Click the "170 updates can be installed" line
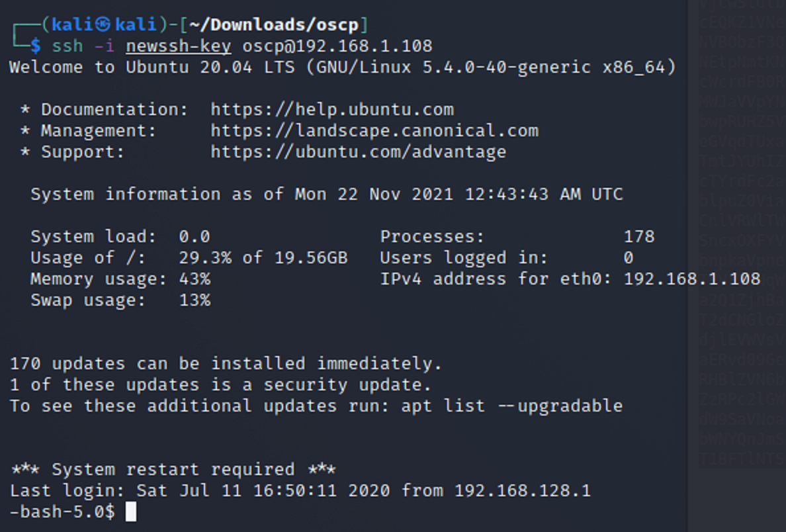The height and width of the screenshot is (532, 786). pyautogui.click(x=225, y=363)
